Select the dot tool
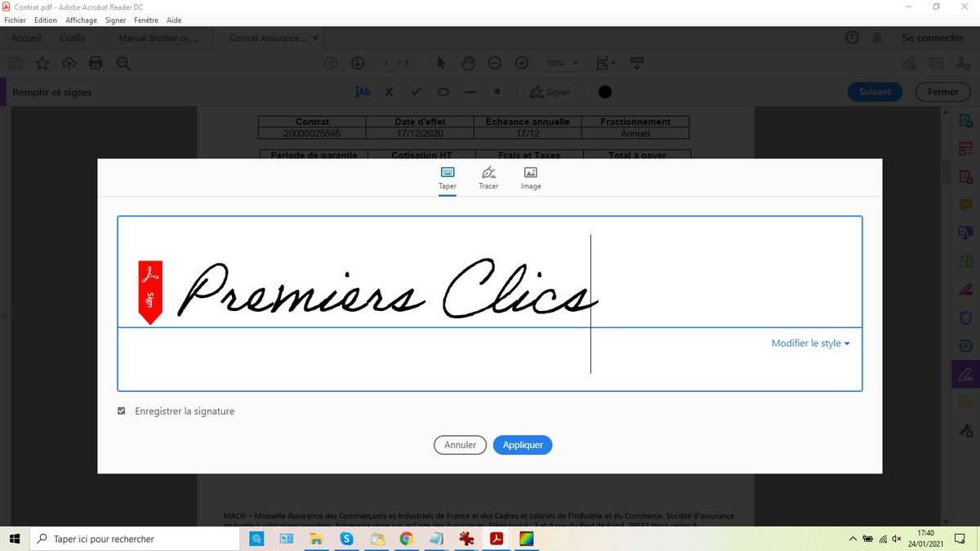 pyautogui.click(x=497, y=92)
